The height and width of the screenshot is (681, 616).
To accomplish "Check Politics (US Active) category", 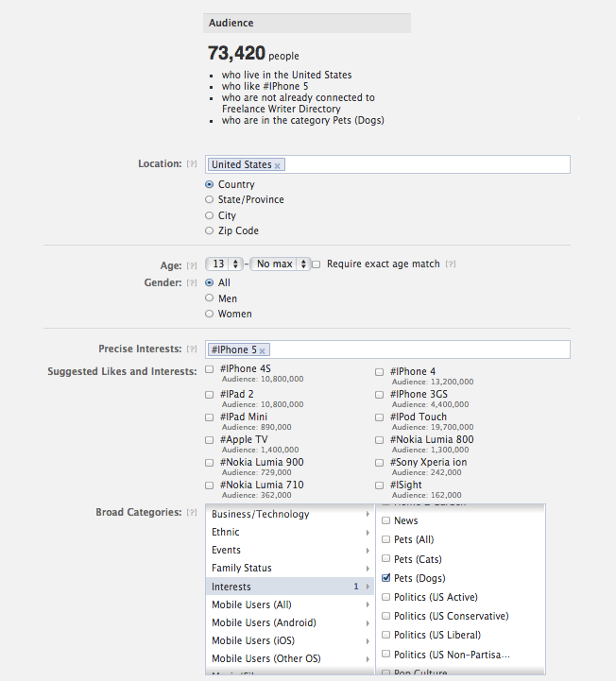I will [x=385, y=597].
